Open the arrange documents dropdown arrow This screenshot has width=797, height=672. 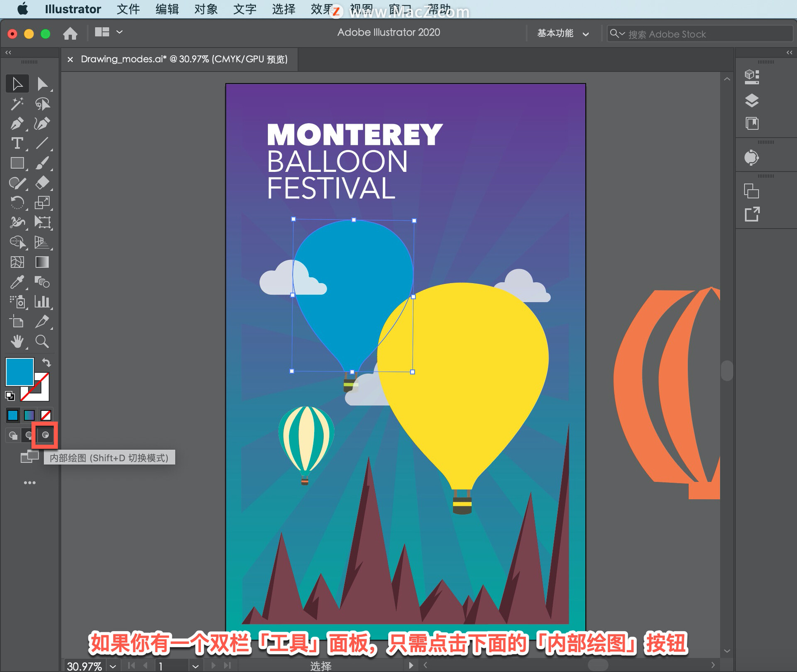tap(120, 32)
